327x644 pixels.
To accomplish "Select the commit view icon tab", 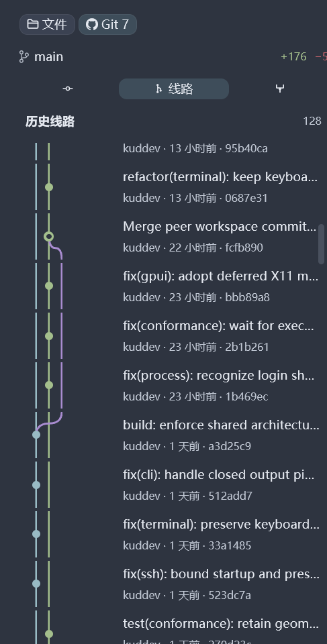I will click(x=67, y=89).
